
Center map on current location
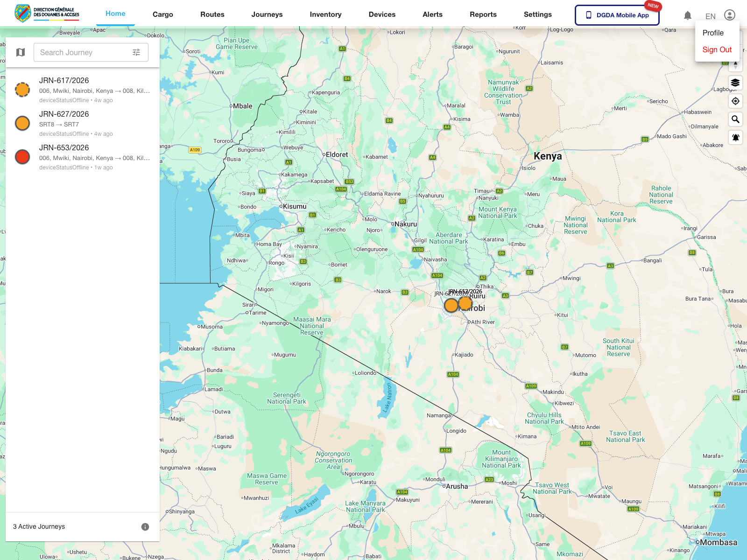coord(735,101)
